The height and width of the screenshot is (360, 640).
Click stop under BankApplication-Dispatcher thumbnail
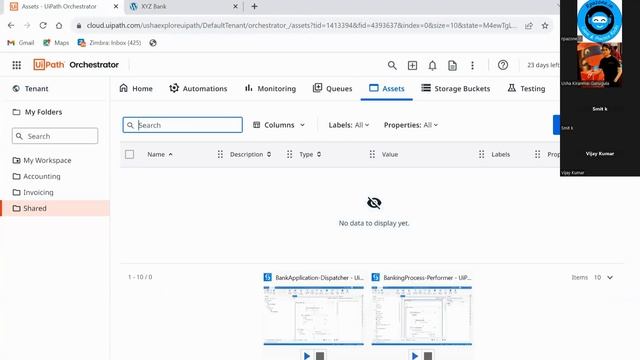(320, 356)
